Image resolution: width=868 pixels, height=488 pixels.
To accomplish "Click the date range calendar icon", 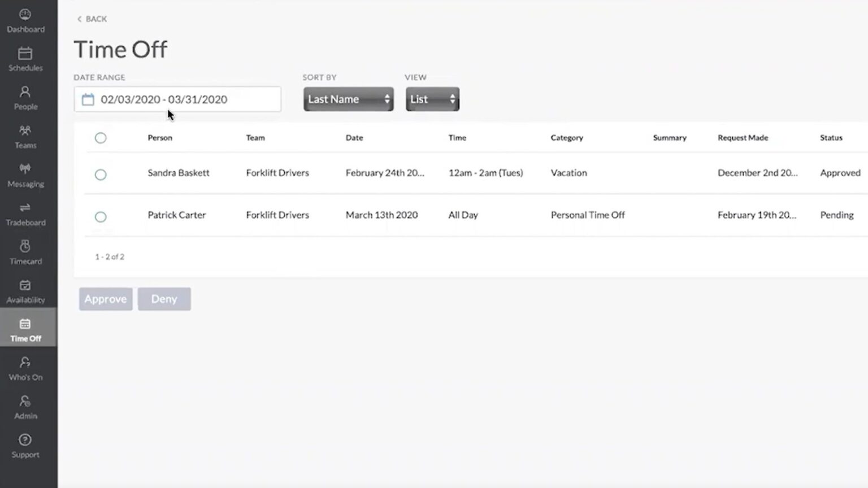I will coord(88,100).
